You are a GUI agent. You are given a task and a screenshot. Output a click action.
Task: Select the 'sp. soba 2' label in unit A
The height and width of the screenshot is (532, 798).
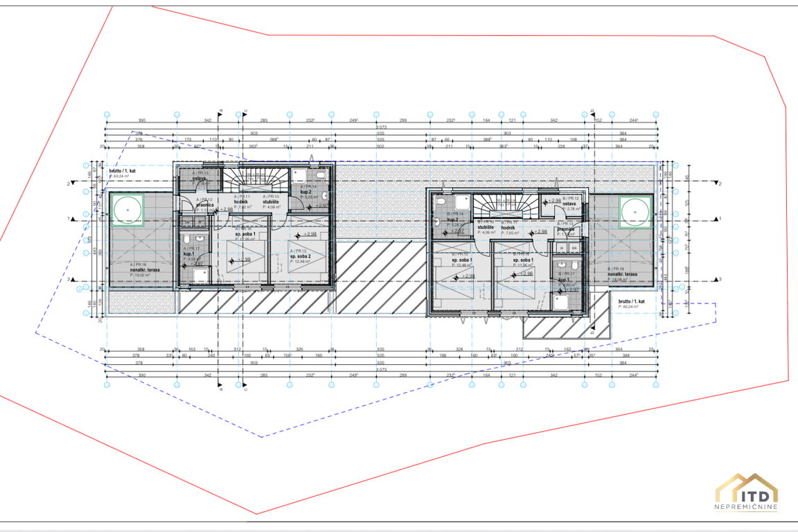[x=301, y=256]
